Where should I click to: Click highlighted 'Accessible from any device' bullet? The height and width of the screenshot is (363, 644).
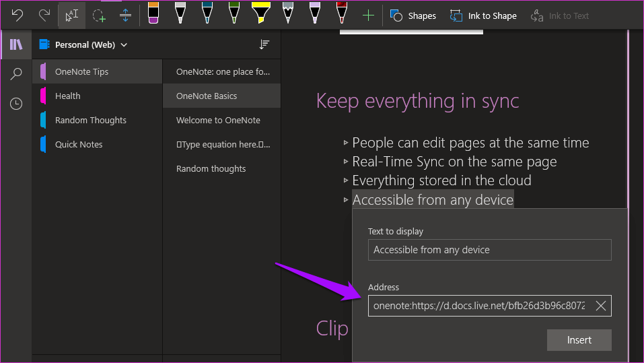[433, 200]
